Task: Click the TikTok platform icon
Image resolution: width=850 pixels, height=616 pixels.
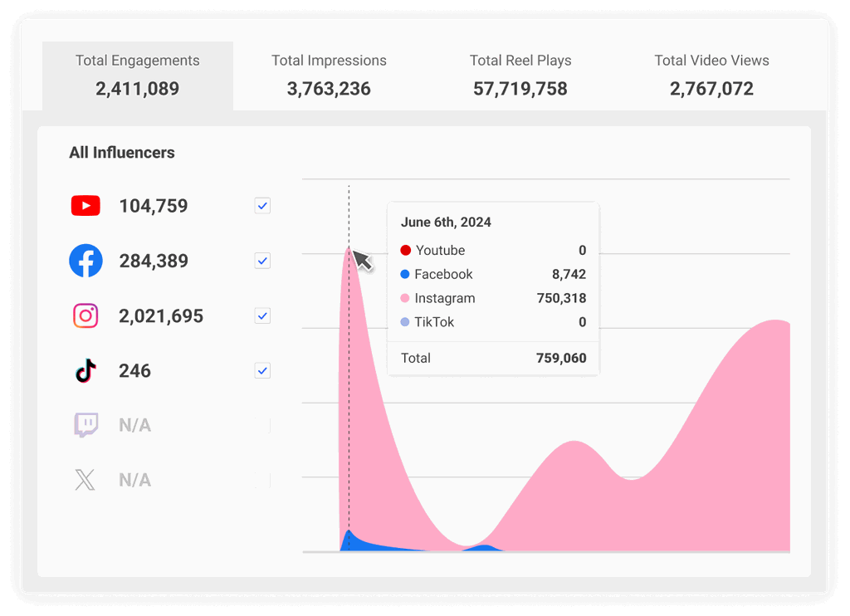Action: pyautogui.click(x=85, y=371)
